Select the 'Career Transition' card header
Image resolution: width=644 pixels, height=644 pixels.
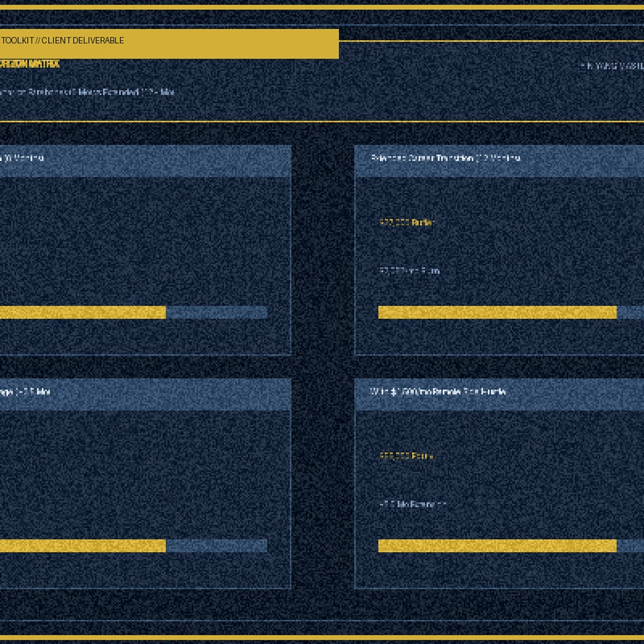(x=499, y=161)
